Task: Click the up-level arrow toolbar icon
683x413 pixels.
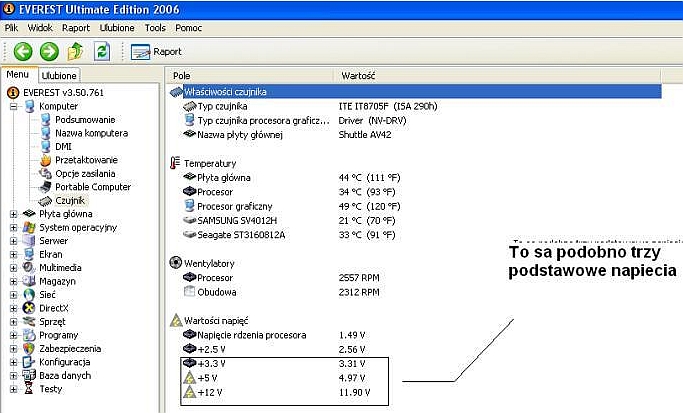Action: (75, 51)
